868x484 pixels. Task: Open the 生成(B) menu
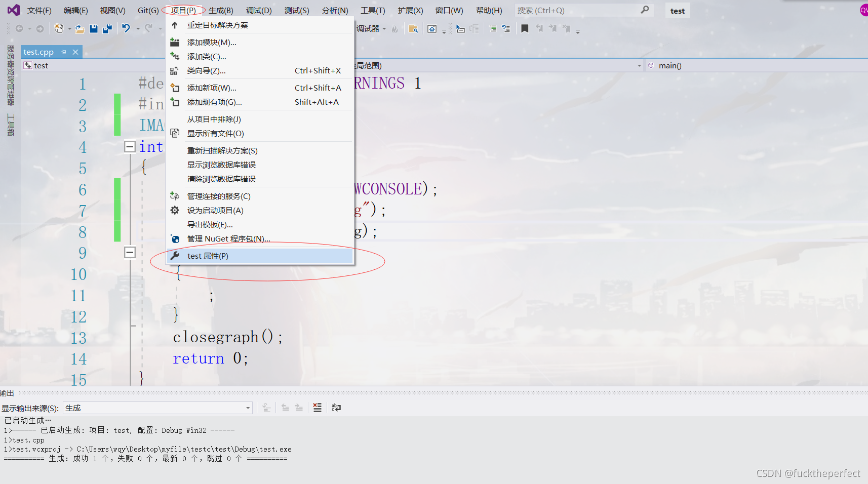click(x=221, y=11)
